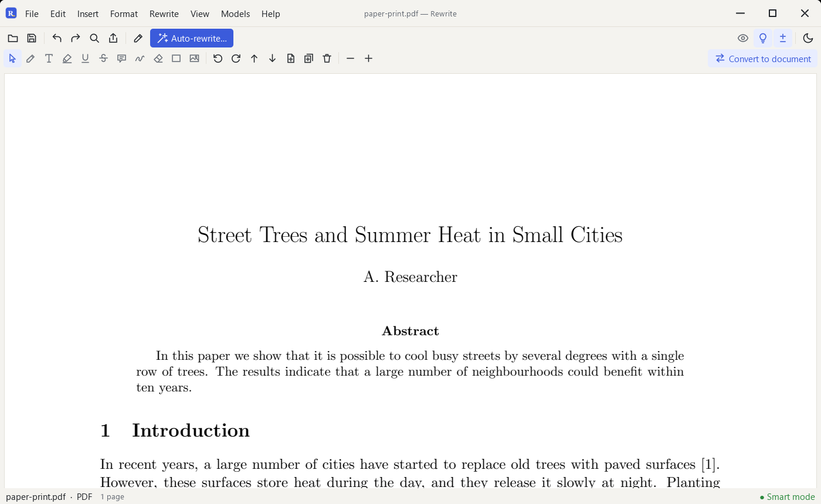Select the pointer selection tool
Viewport: 821px width, 504px height.
[x=12, y=59]
